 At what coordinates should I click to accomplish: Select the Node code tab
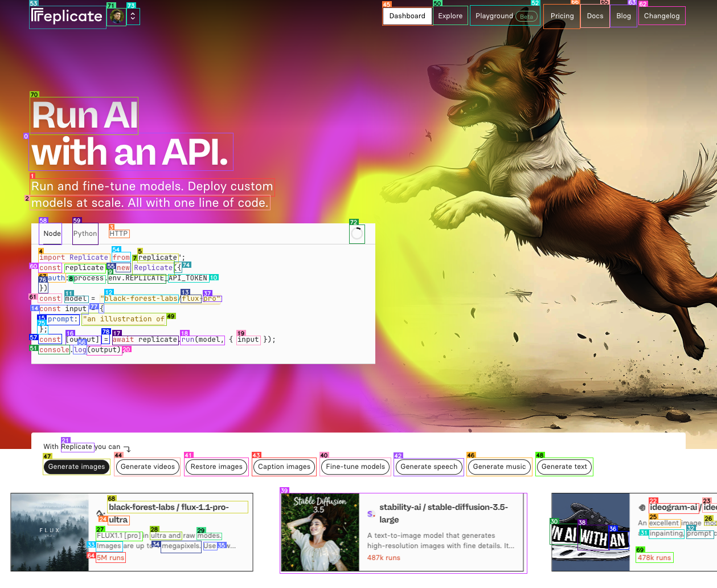52,234
